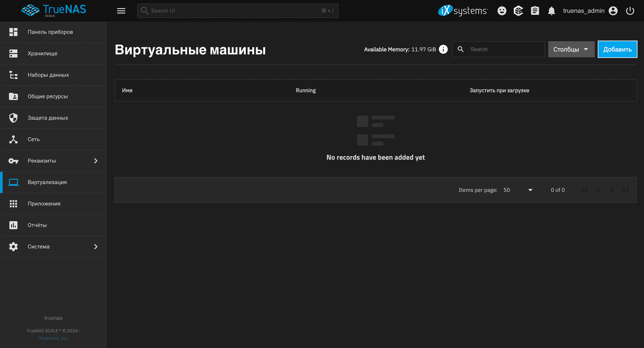The image size is (644, 348).
Task: Open the Jobs clipboard icon
Action: (535, 11)
